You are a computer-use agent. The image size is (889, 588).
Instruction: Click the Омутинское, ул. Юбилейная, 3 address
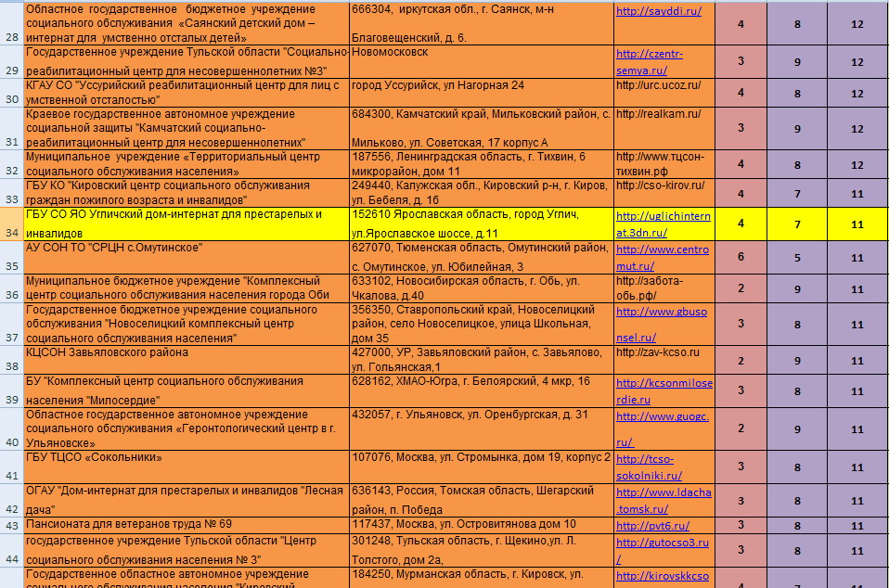482,258
